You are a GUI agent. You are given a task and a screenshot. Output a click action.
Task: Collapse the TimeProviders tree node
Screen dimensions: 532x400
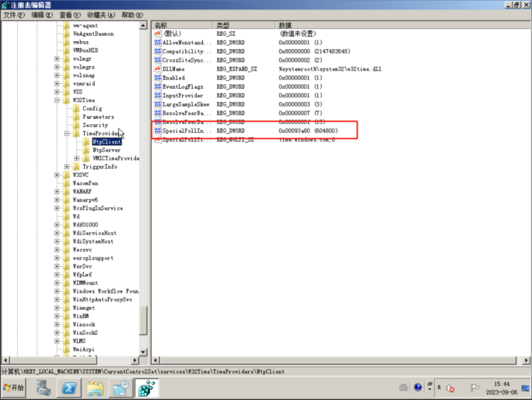[x=67, y=134]
